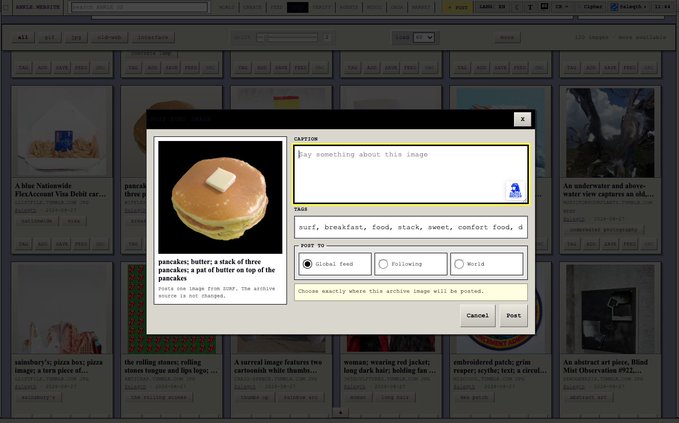Select the World radio option
Screen dimensions: 679x423
pyautogui.click(x=486, y=264)
